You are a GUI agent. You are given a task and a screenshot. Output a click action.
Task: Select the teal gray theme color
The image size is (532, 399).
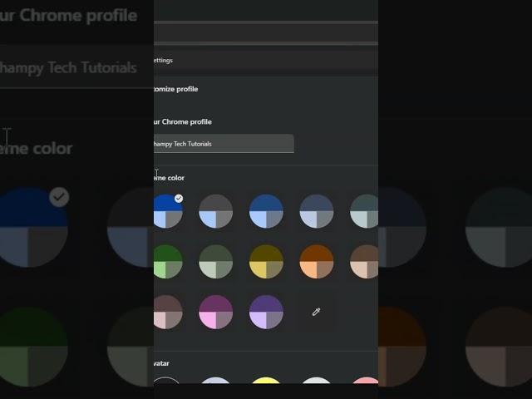point(364,211)
